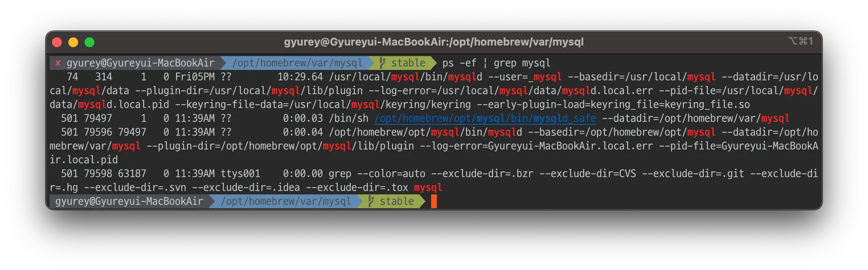The height and width of the screenshot is (270, 868).
Task: Click the bottom gyurey@Gyureyui-MacBookAir prompt segment
Action: (x=129, y=201)
